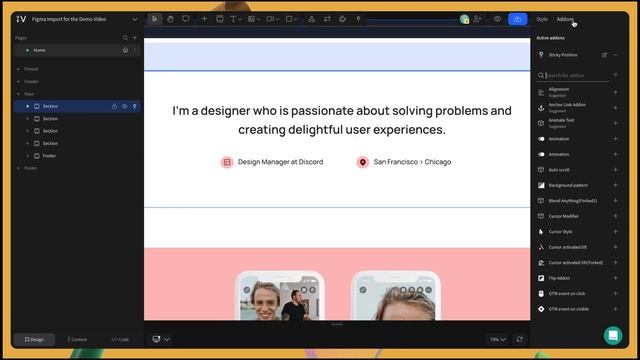Click the handle bar below the canvas

[x=337, y=324]
